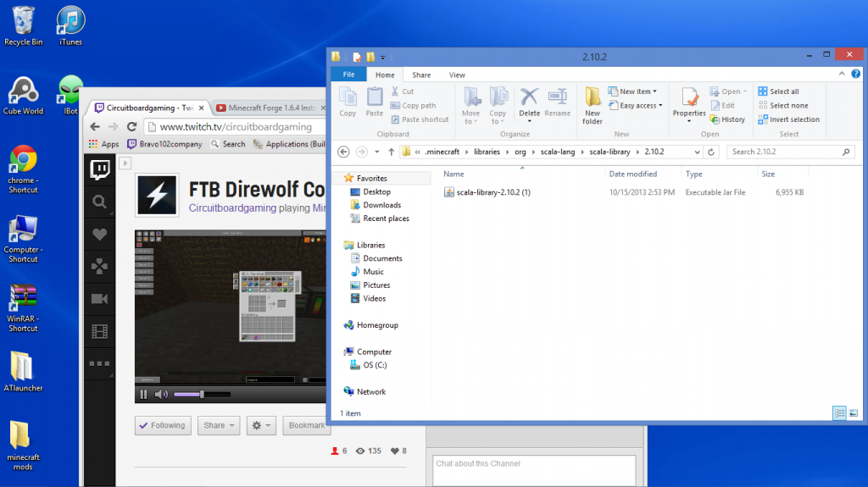Adjust the video volume slider
This screenshot has height=487, width=868.
202,394
